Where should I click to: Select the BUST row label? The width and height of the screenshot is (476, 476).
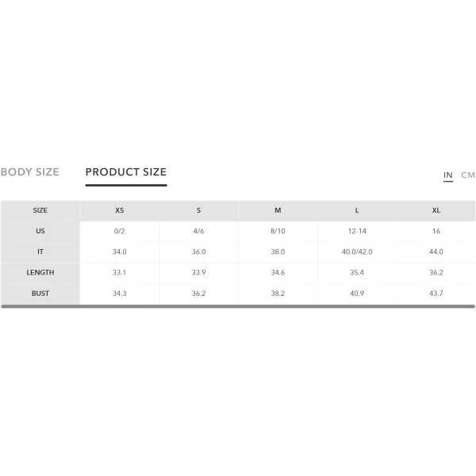[40, 294]
